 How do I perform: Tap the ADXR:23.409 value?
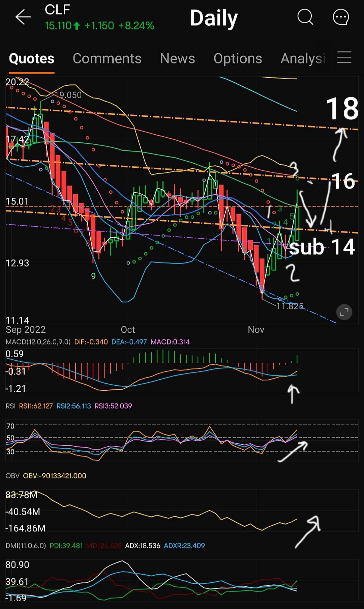(184, 546)
